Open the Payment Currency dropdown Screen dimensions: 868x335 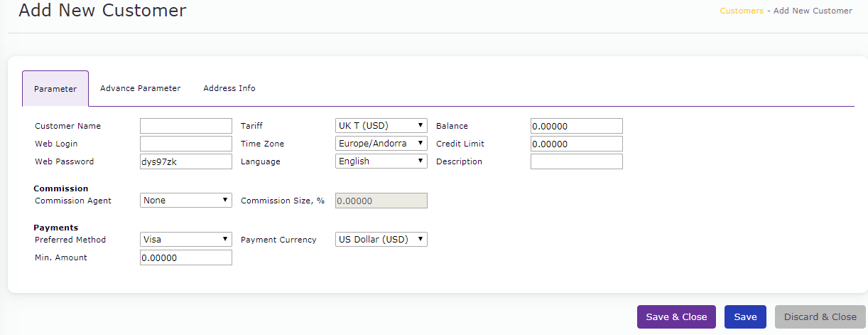[x=381, y=240]
